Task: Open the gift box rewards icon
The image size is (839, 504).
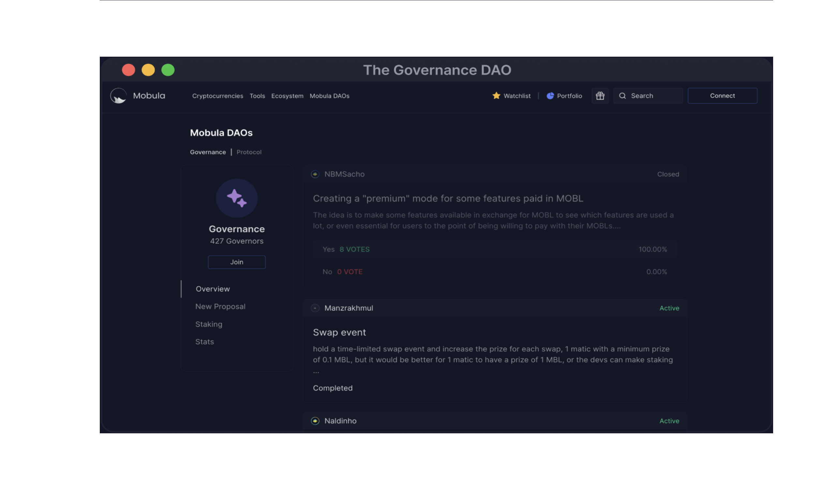Action: click(x=600, y=96)
